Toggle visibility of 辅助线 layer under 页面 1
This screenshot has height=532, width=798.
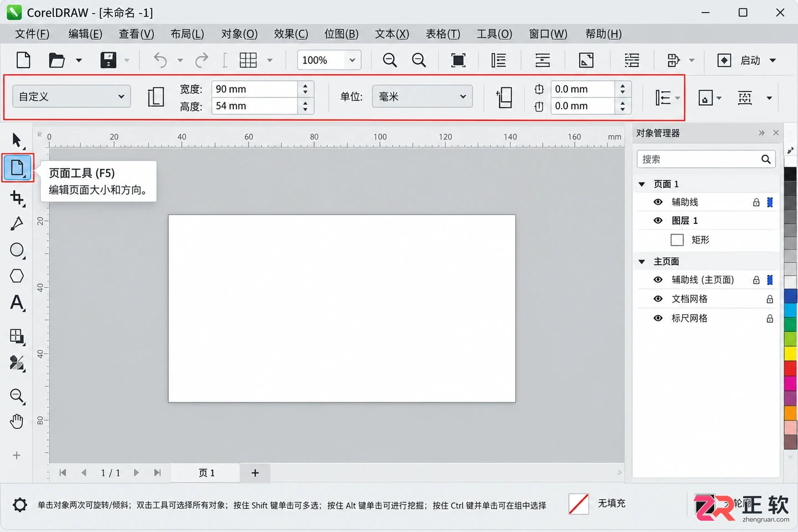click(658, 202)
